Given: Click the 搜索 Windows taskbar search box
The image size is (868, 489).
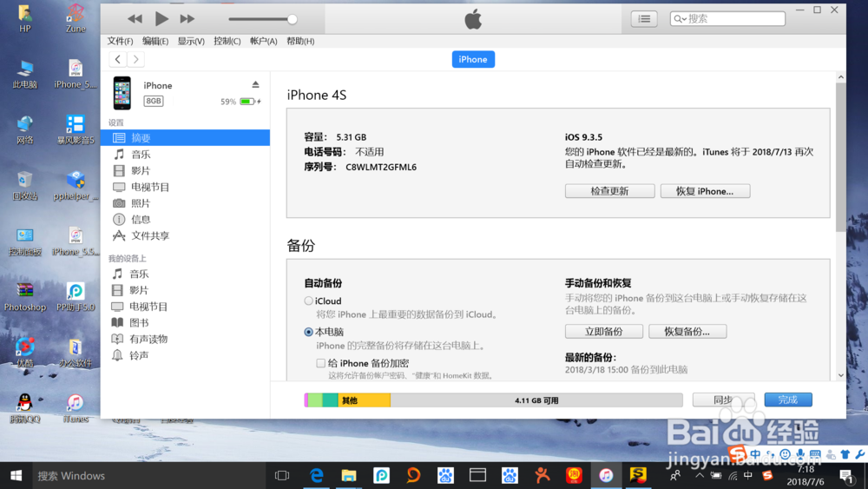Looking at the screenshot, I should point(148,476).
